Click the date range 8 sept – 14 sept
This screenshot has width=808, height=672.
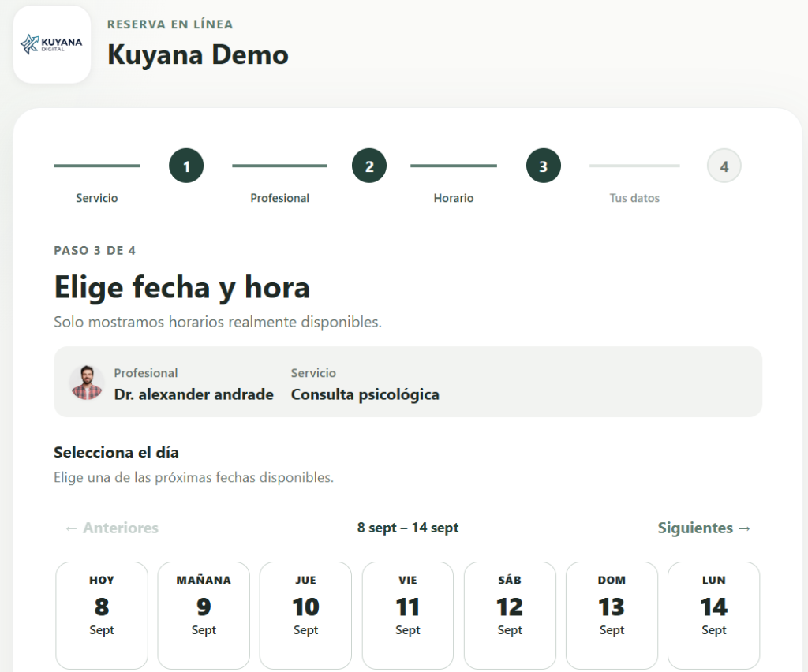pyautogui.click(x=408, y=528)
